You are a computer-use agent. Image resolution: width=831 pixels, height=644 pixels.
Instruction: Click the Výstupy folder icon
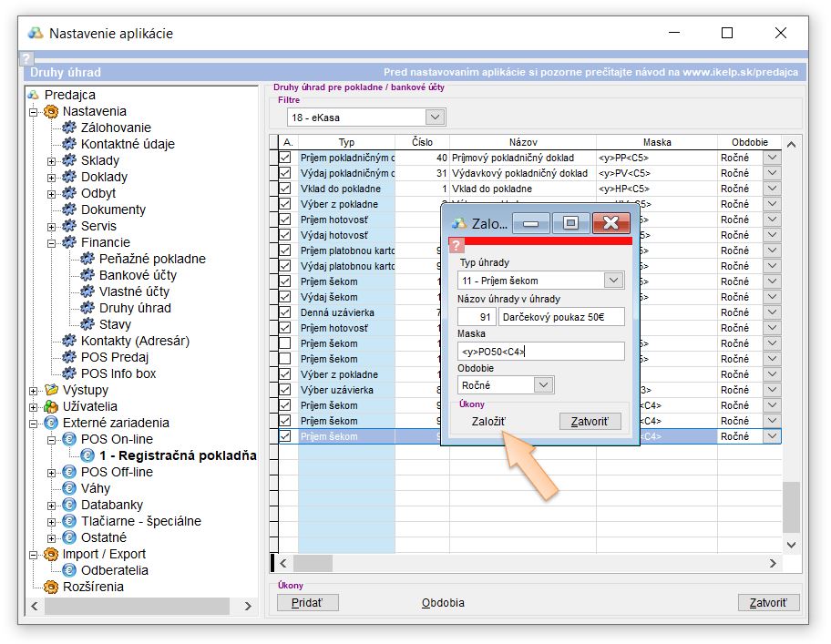tap(51, 390)
